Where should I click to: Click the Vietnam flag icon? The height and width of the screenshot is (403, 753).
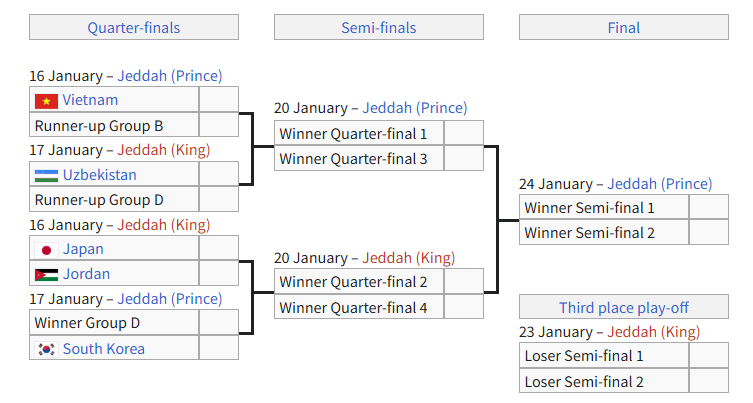[x=45, y=100]
